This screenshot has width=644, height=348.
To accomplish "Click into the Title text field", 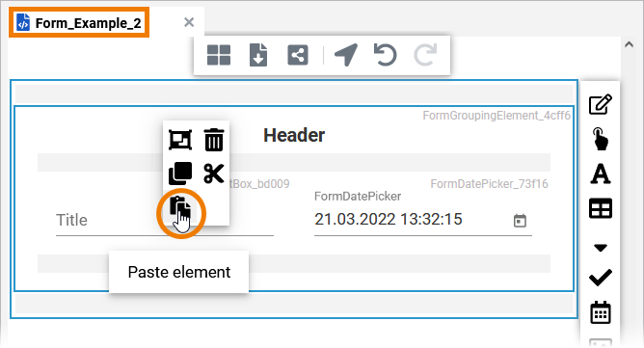I will click(x=165, y=221).
